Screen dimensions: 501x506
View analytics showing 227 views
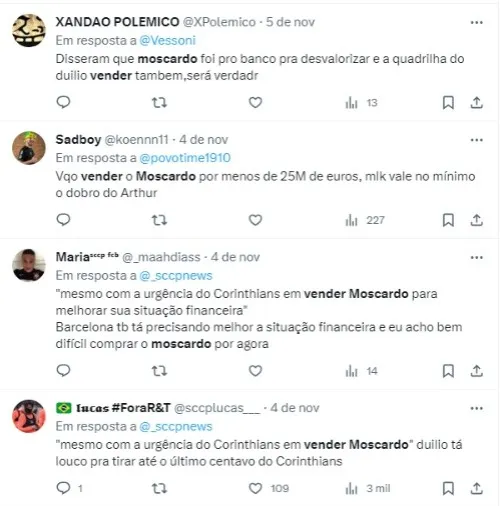pyautogui.click(x=365, y=220)
